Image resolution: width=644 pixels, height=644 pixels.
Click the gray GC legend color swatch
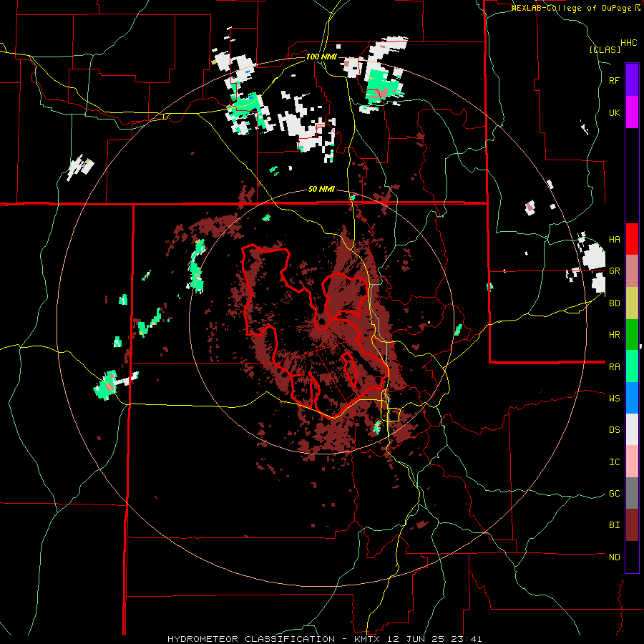coord(632,493)
